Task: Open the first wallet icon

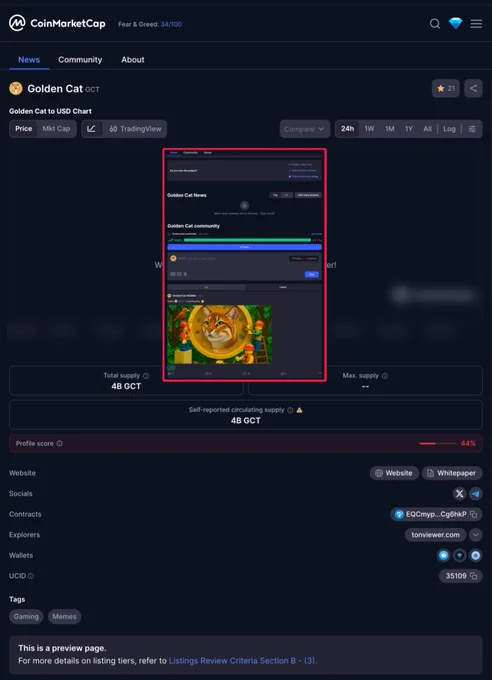Action: [443, 555]
